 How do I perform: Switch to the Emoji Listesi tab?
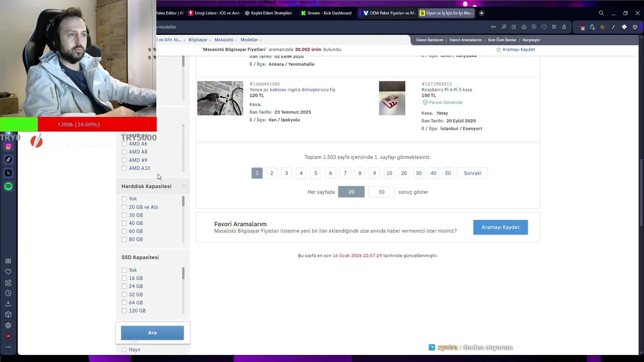coord(214,13)
